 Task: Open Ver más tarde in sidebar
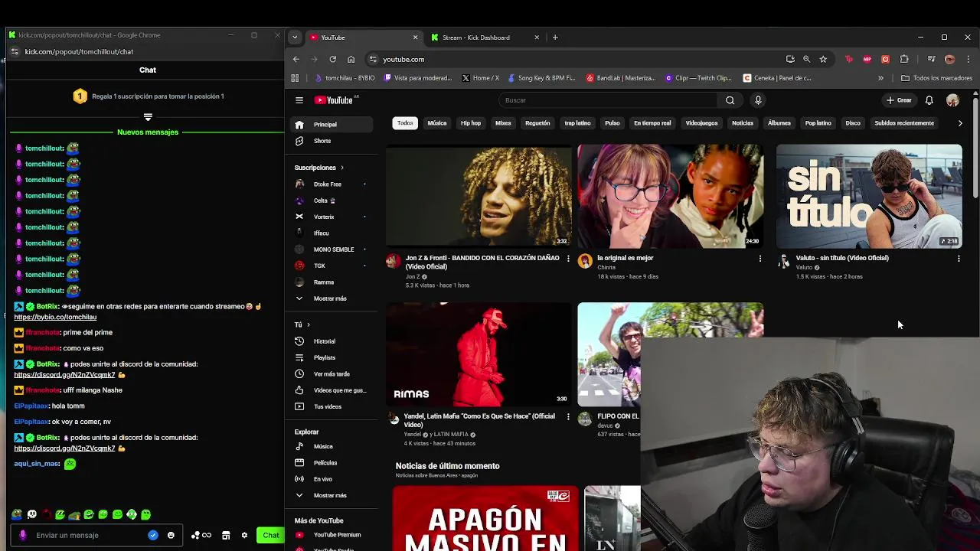point(330,373)
